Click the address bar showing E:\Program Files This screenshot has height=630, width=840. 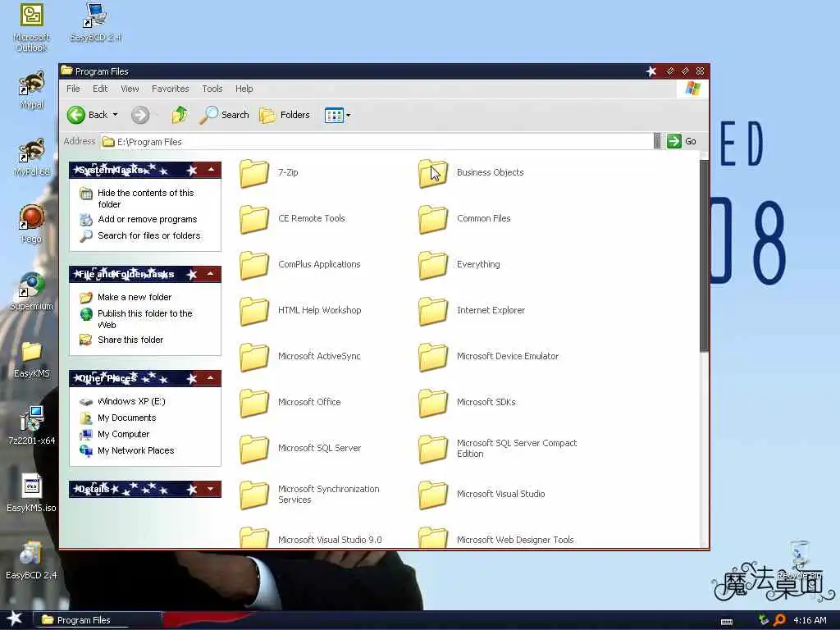click(x=377, y=142)
